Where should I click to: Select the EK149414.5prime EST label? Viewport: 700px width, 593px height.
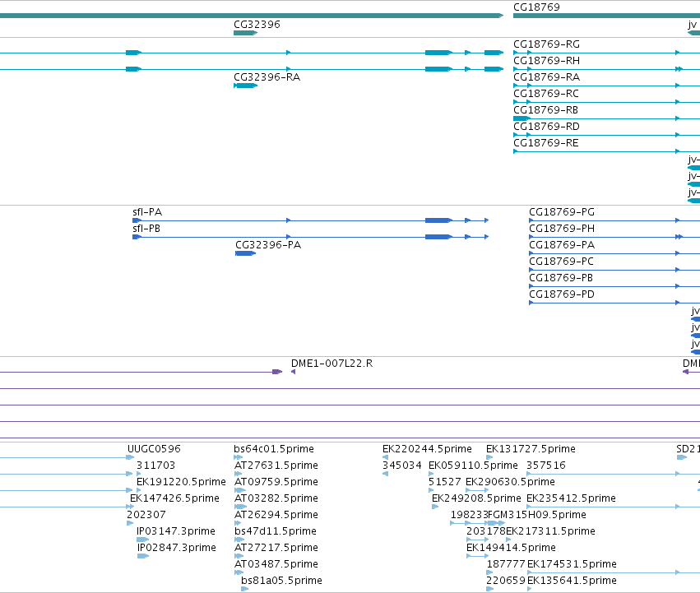point(511,549)
